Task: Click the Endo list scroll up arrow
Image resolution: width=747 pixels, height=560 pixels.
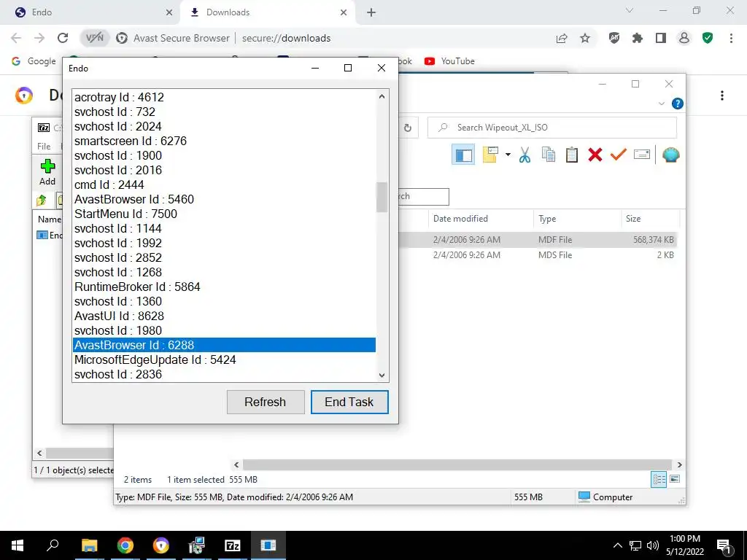Action: 382,96
